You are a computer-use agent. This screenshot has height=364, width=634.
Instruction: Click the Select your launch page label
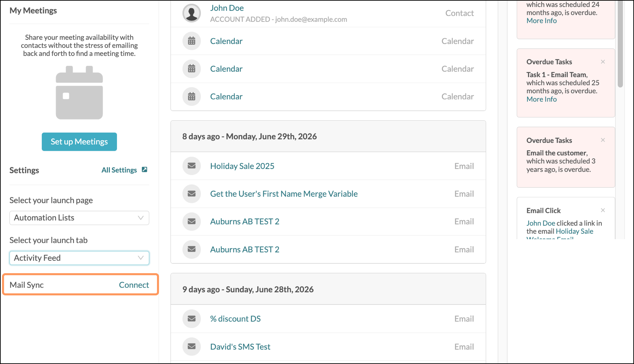(51, 200)
